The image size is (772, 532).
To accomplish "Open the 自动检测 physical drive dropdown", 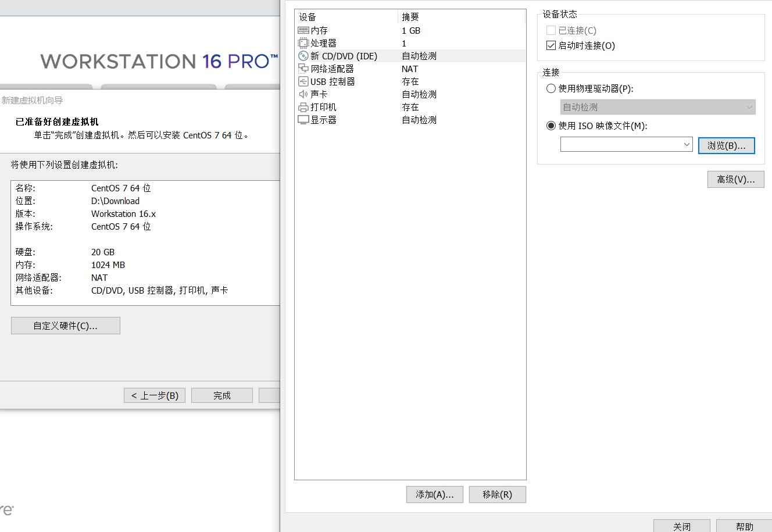I will (658, 107).
